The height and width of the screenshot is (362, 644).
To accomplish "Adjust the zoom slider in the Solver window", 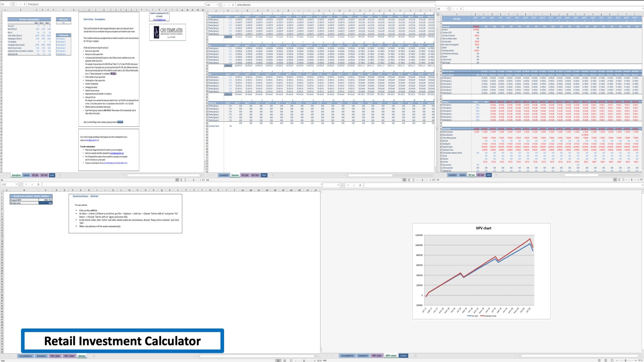I will [x=304, y=361].
